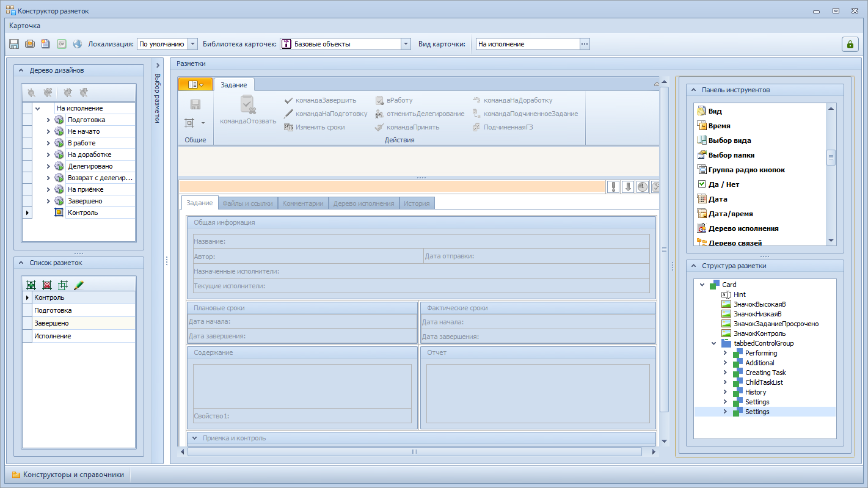Switch to the Комментарии tab
The image size is (868, 488).
pos(302,203)
